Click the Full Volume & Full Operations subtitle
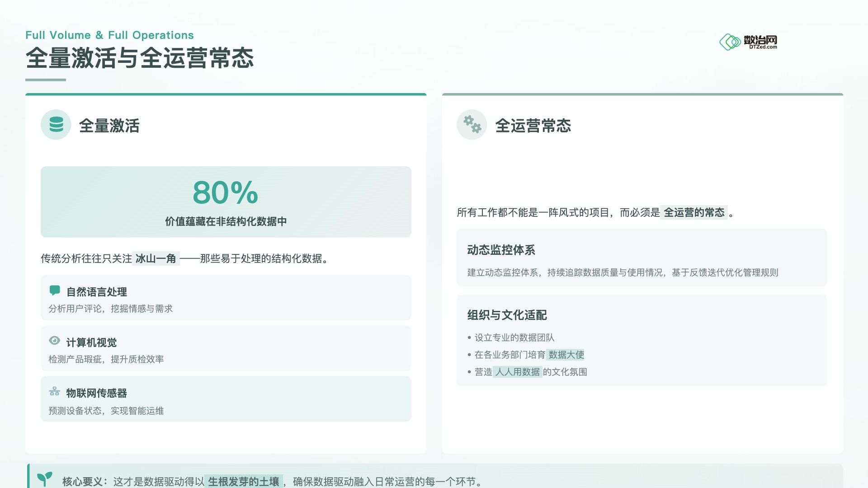Screen dimensions: 868x488 coord(109,35)
